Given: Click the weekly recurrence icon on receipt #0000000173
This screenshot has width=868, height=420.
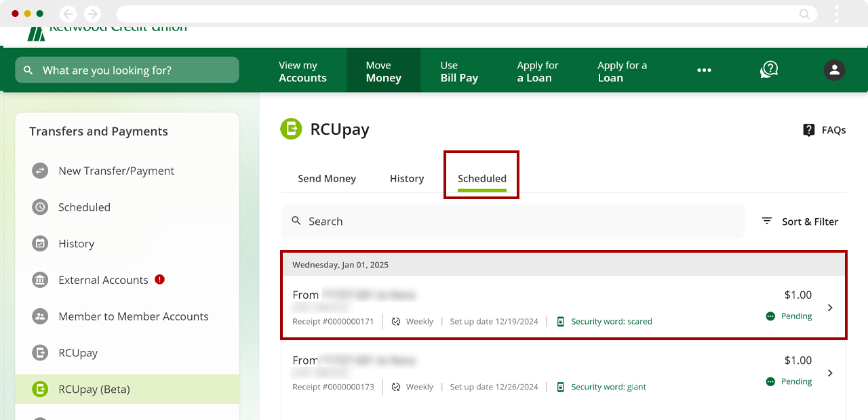Looking at the screenshot, I should (396, 387).
